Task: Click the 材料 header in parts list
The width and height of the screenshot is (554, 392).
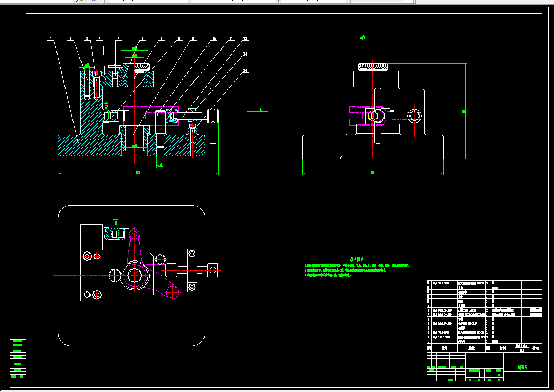Action: click(x=502, y=348)
